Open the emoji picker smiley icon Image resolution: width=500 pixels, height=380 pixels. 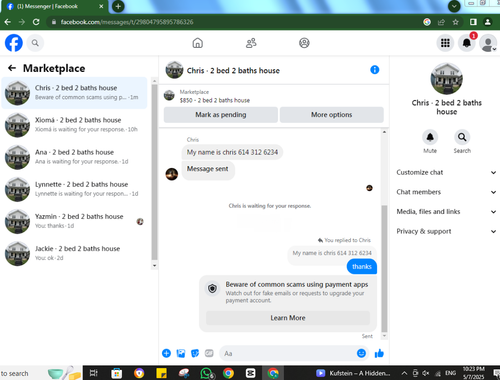point(361,353)
